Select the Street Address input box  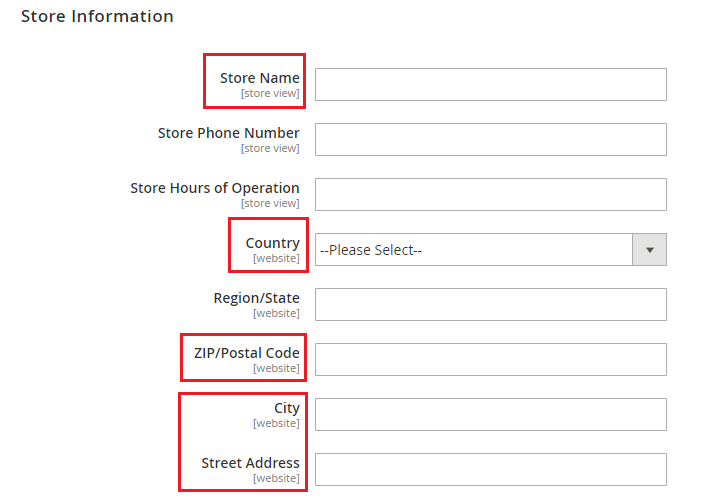point(490,469)
